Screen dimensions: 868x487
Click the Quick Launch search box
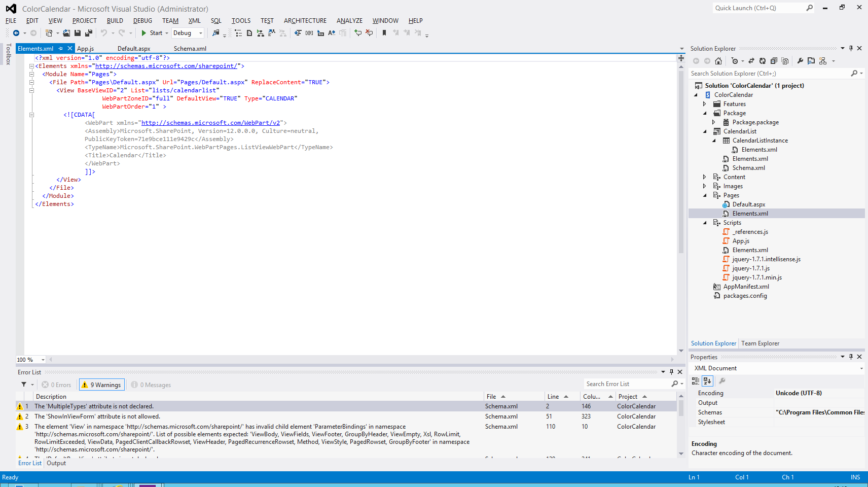[763, 8]
